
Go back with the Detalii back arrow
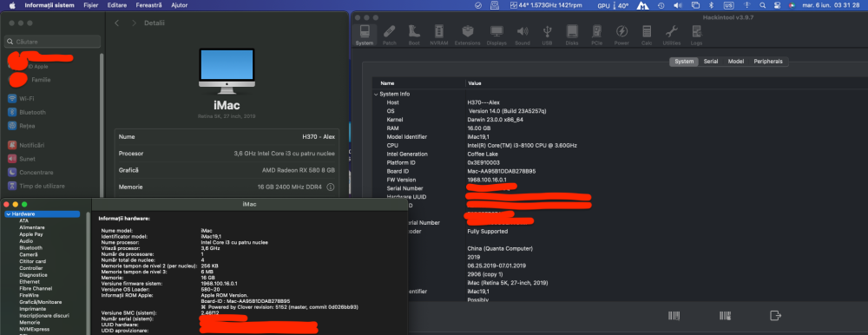click(x=116, y=23)
